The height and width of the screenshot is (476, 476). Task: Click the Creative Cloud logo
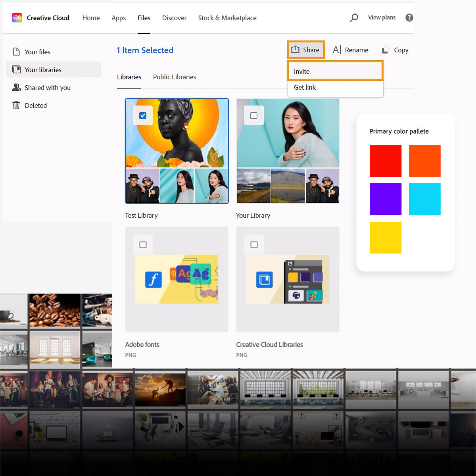pos(17,17)
